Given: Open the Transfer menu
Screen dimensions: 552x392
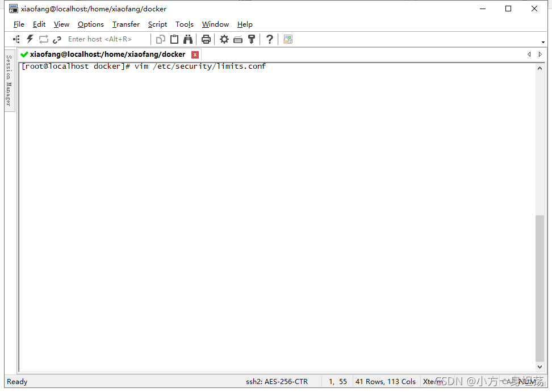Looking at the screenshot, I should (126, 24).
